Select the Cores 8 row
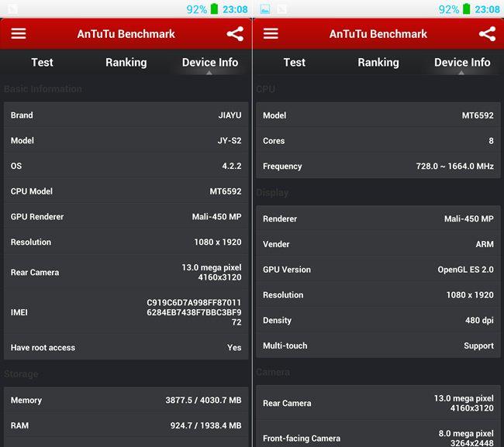This screenshot has height=447, width=504. (x=378, y=141)
